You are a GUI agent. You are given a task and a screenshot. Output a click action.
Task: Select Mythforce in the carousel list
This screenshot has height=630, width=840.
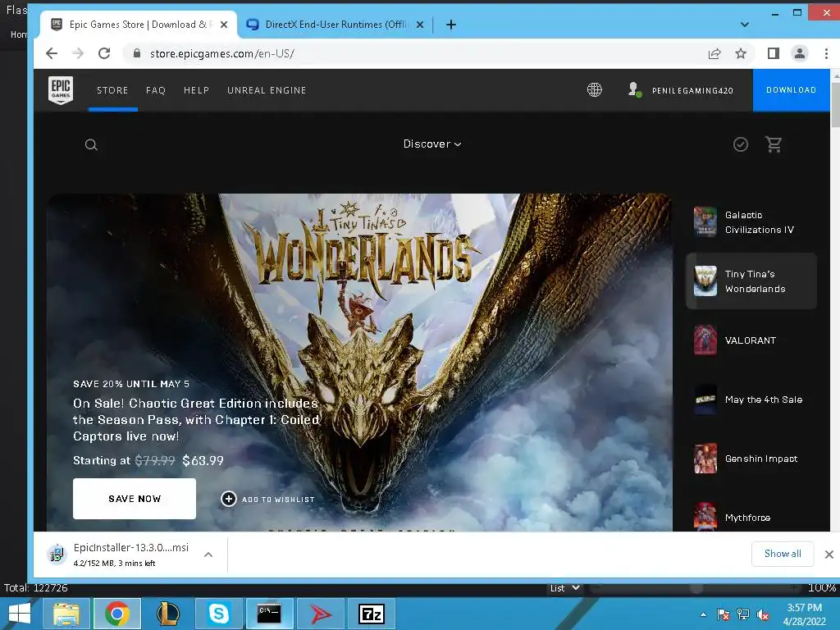coord(751,517)
